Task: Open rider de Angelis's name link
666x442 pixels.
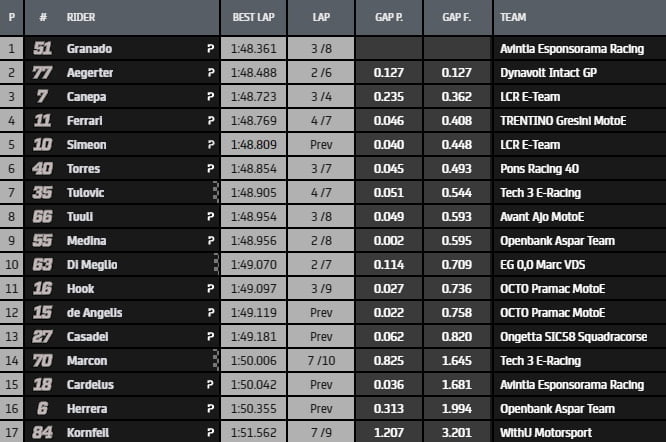Action: [93, 312]
